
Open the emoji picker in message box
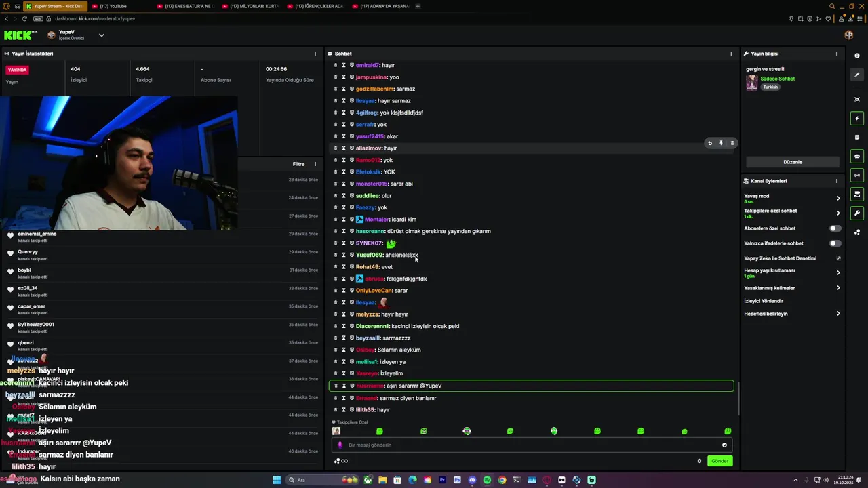click(724, 445)
